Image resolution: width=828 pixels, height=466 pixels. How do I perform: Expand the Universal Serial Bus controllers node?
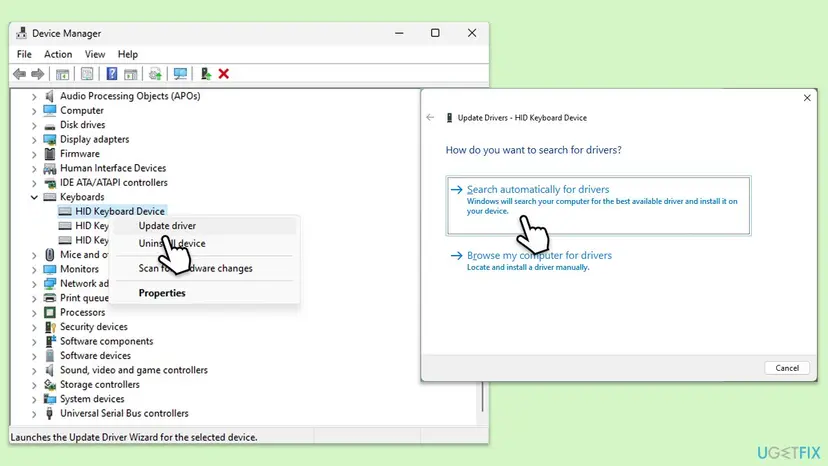click(34, 414)
